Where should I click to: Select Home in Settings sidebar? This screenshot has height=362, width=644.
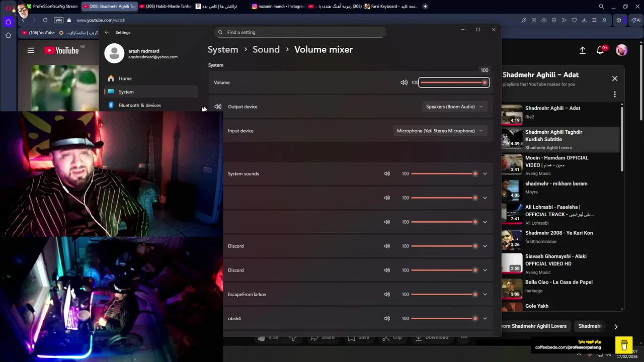[151, 78]
